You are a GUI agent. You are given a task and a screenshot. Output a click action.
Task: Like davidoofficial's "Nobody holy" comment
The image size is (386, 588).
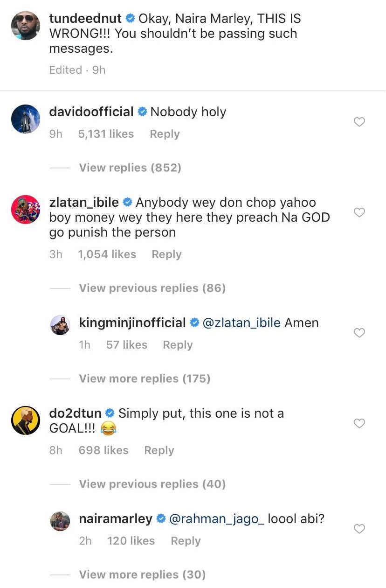tap(359, 122)
